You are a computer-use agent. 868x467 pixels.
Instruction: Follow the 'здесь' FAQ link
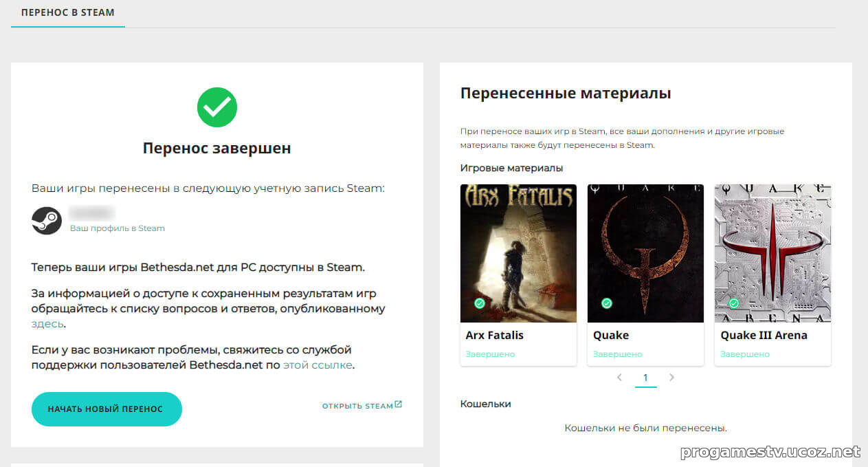point(47,324)
